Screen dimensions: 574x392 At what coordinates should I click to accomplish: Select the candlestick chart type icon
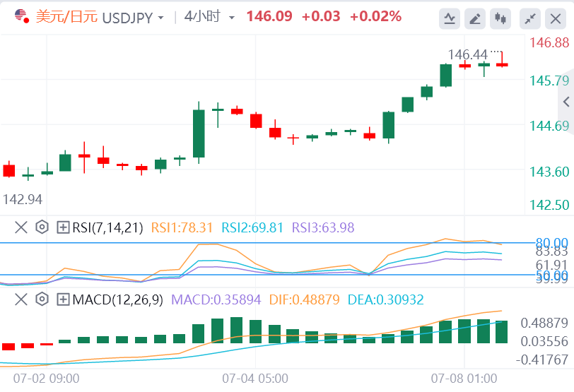click(x=501, y=18)
